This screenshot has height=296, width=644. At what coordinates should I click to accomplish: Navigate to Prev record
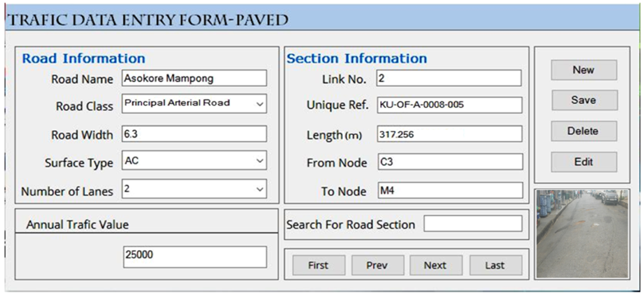pyautogui.click(x=377, y=265)
